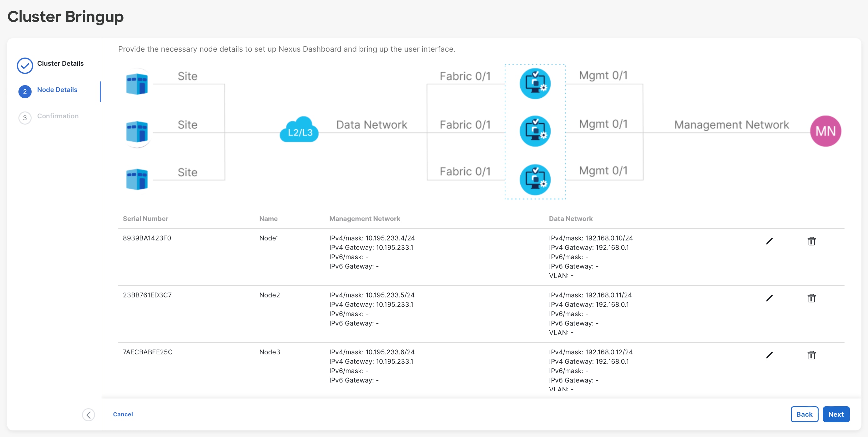
Task: Select serial number 23BB761ED3C7
Action: click(147, 295)
